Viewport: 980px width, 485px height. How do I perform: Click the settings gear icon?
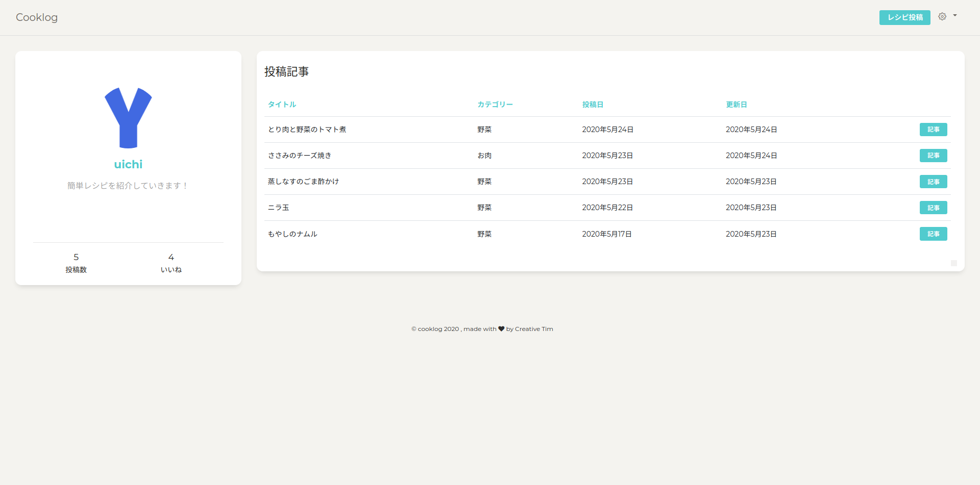click(x=942, y=16)
